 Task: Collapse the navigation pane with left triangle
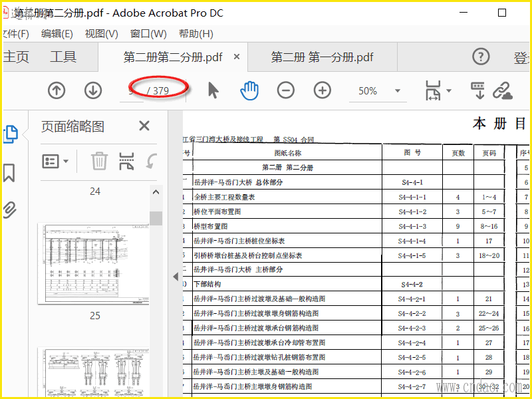(176, 277)
